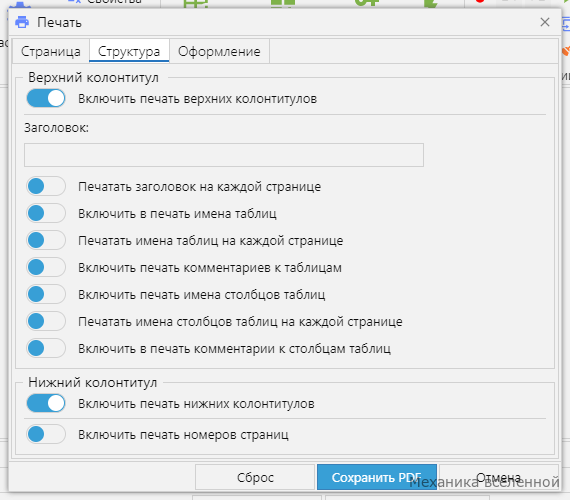Click the Заголовок text input field
Image resolution: width=570 pixels, height=500 pixels.
(x=224, y=155)
